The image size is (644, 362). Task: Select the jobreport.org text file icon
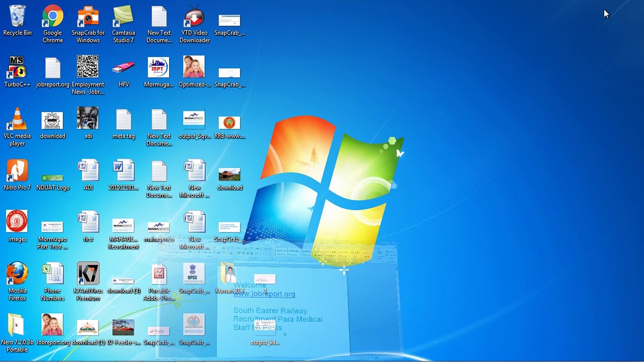tap(53, 72)
